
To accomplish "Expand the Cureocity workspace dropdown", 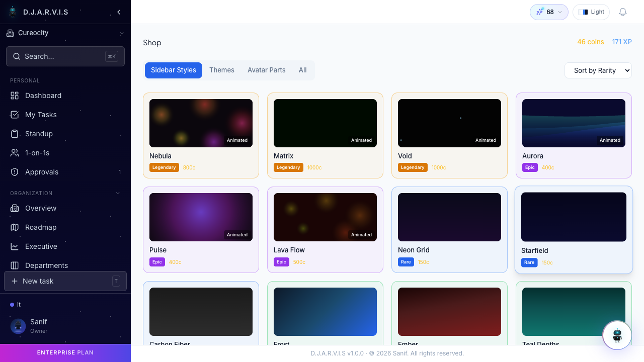I will pos(121,34).
